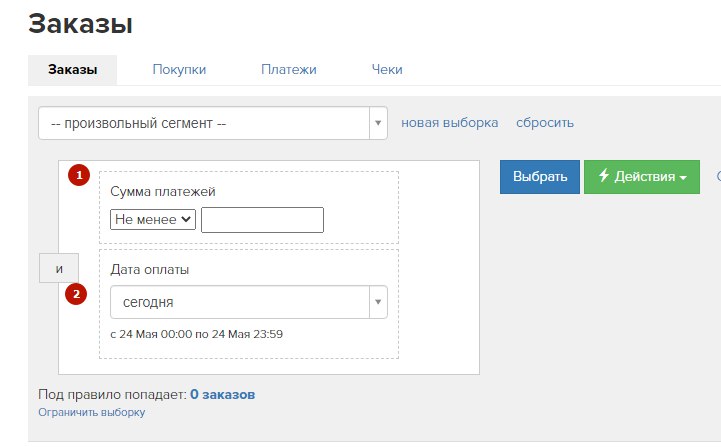721x447 pixels.
Task: Open the Покупки tab
Action: point(179,69)
